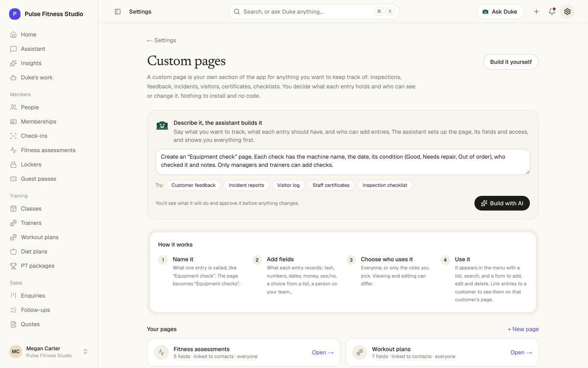Open the Home menu item
Image resolution: width=588 pixels, height=368 pixels.
pyautogui.click(x=49, y=35)
